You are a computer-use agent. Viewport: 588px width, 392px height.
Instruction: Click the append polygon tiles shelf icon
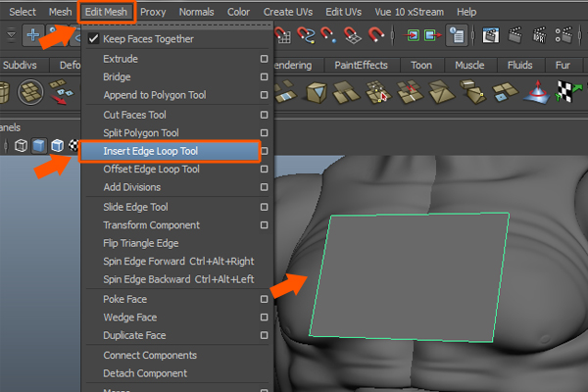[x=346, y=92]
